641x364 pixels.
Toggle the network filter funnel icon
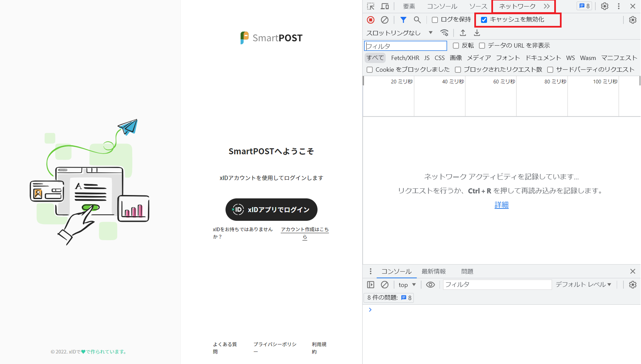(x=403, y=20)
